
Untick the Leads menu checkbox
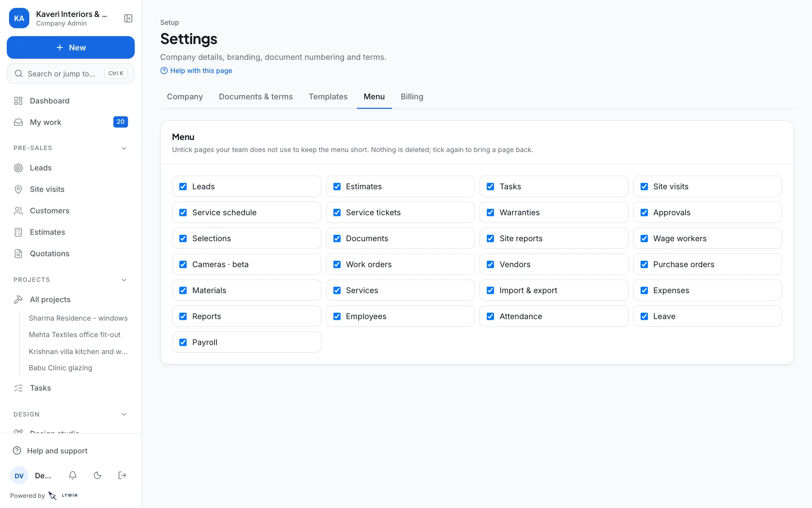click(183, 187)
